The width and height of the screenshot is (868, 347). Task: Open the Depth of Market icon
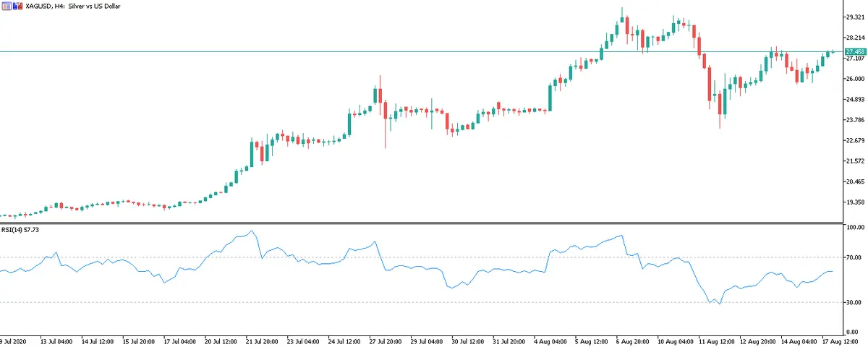pos(16,6)
